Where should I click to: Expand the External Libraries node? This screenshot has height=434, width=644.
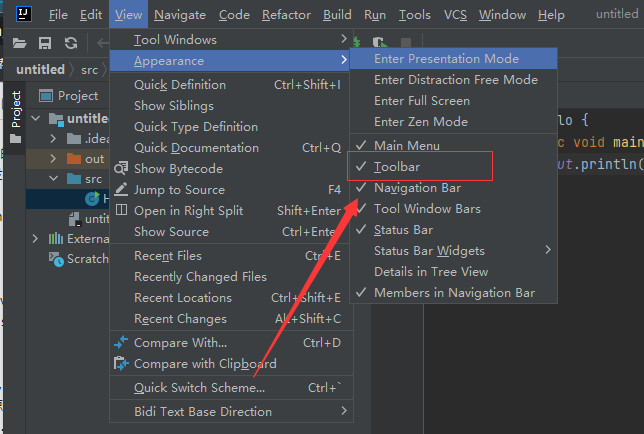35,239
